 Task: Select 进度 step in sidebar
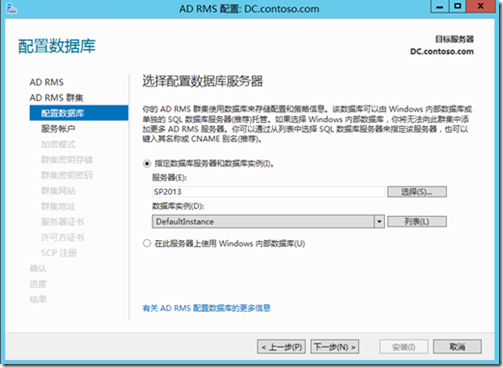tap(38, 284)
